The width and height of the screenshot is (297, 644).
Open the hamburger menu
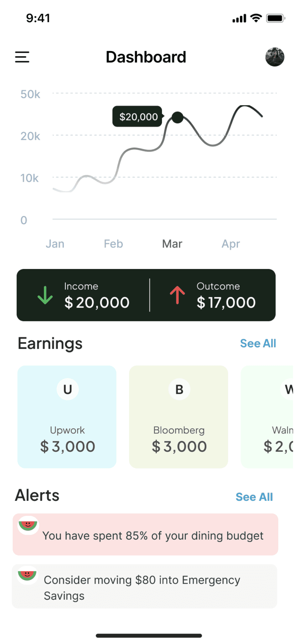pyautogui.click(x=22, y=57)
